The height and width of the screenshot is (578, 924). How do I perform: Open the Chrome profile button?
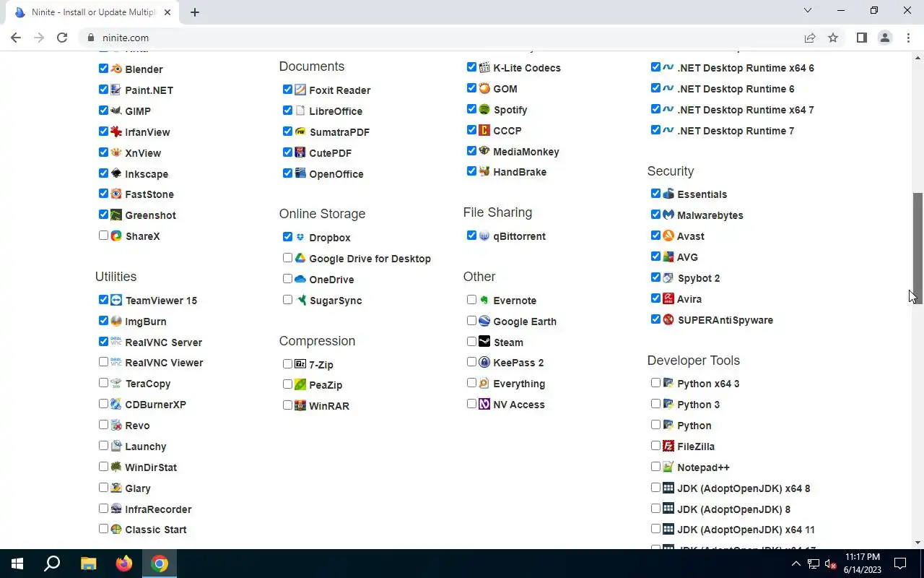(x=885, y=38)
